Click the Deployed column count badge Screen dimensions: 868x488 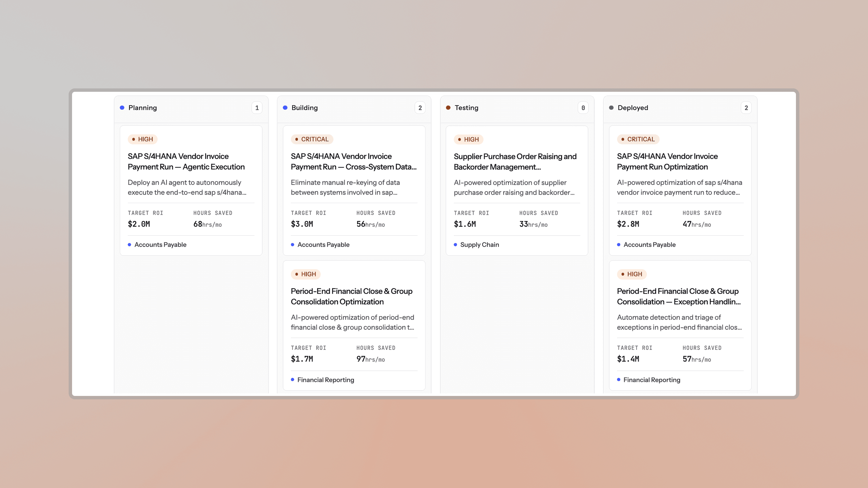[x=746, y=108]
